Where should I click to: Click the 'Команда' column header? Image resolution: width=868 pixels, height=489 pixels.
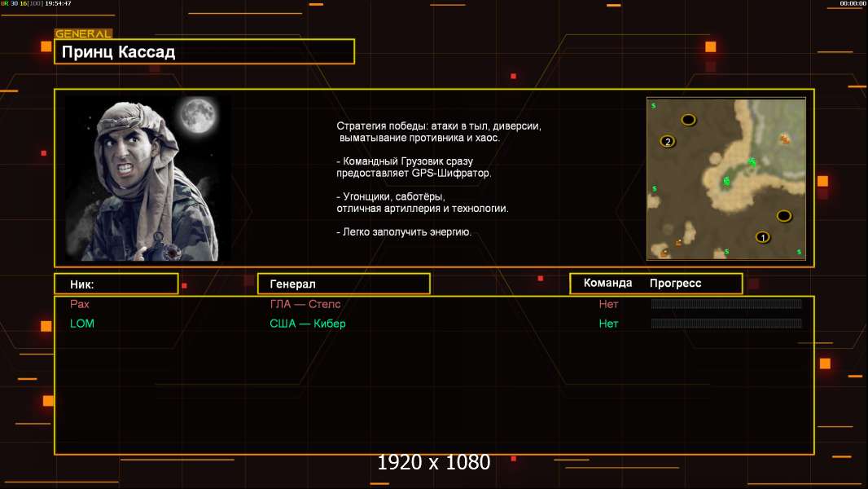tap(607, 283)
